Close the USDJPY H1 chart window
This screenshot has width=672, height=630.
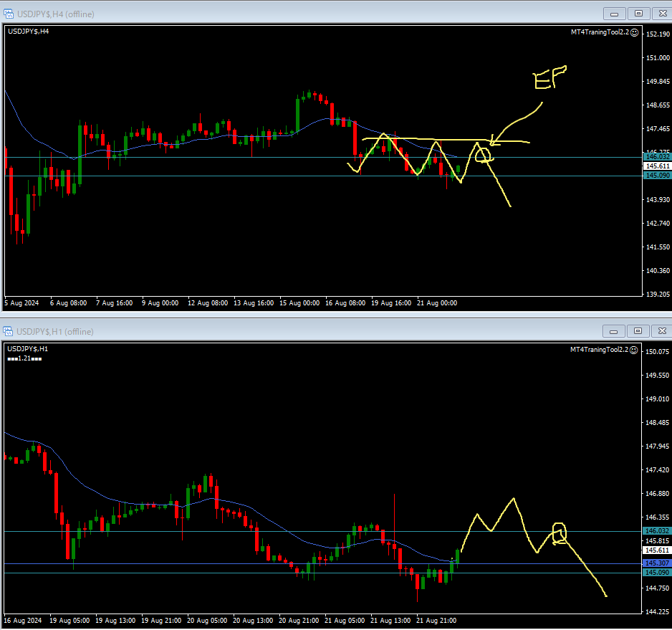coord(661,330)
